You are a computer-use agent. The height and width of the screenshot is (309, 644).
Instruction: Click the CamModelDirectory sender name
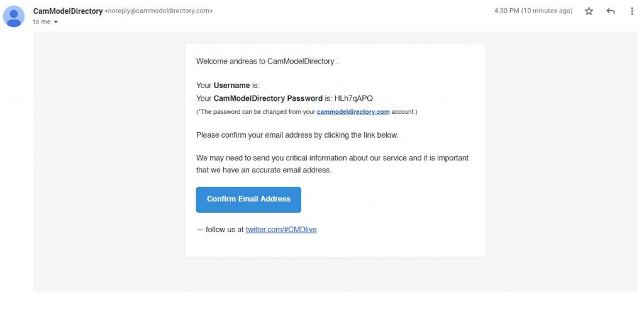[x=68, y=11]
